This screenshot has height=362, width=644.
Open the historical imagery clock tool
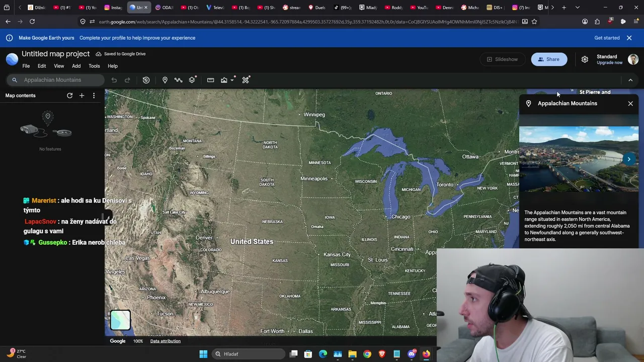(146, 80)
